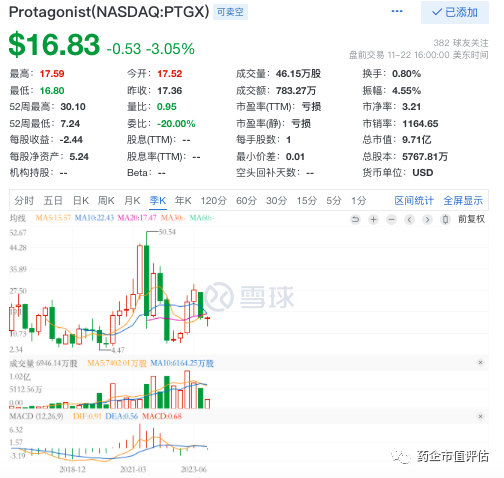Select the 季K chart tab
504x478 pixels.
[158, 201]
